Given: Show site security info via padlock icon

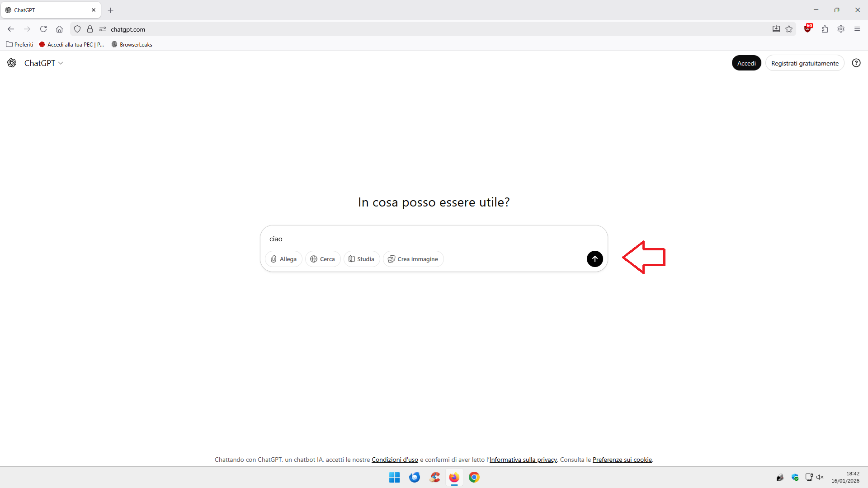Looking at the screenshot, I should (90, 29).
